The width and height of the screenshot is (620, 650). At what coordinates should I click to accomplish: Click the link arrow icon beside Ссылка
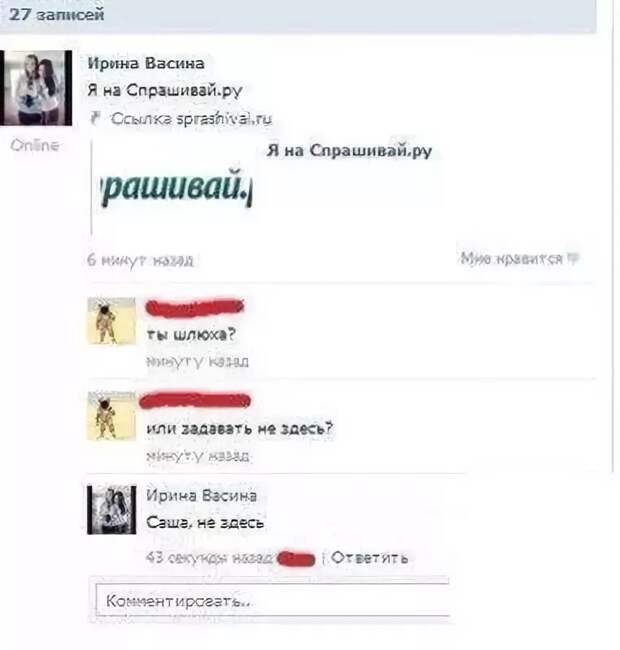pyautogui.click(x=95, y=118)
